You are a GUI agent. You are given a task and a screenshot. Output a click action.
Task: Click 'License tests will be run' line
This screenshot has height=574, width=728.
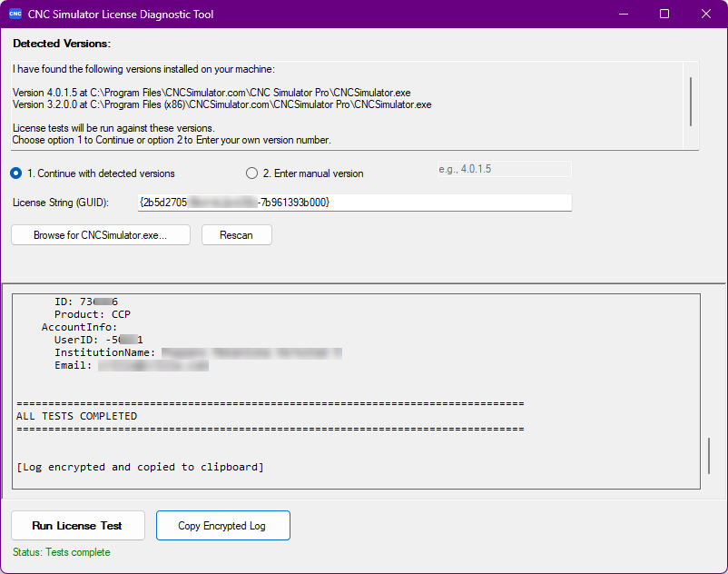click(113, 128)
